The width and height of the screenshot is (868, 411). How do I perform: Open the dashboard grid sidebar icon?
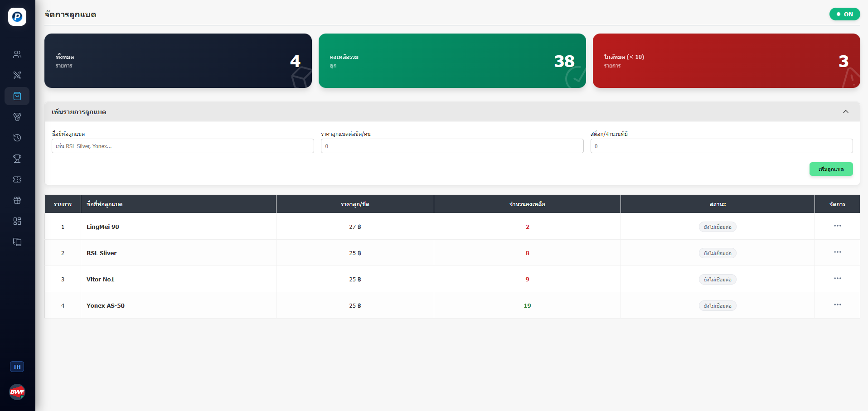pos(17,221)
